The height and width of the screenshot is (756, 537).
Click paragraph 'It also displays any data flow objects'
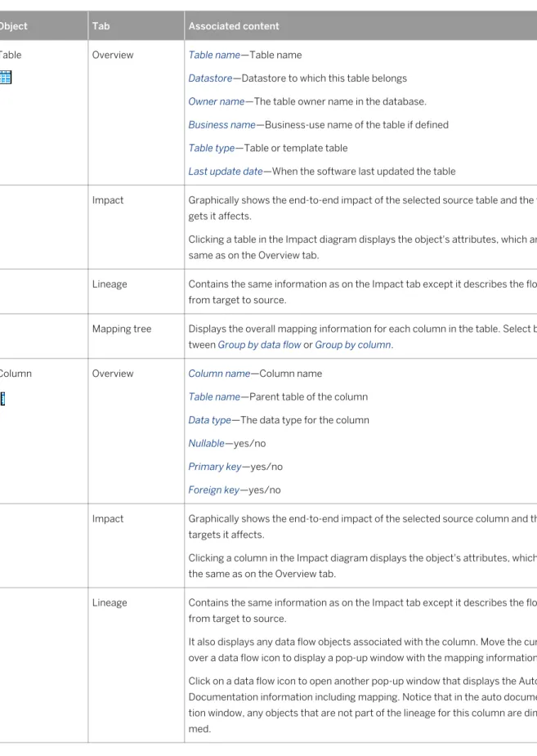click(x=363, y=650)
